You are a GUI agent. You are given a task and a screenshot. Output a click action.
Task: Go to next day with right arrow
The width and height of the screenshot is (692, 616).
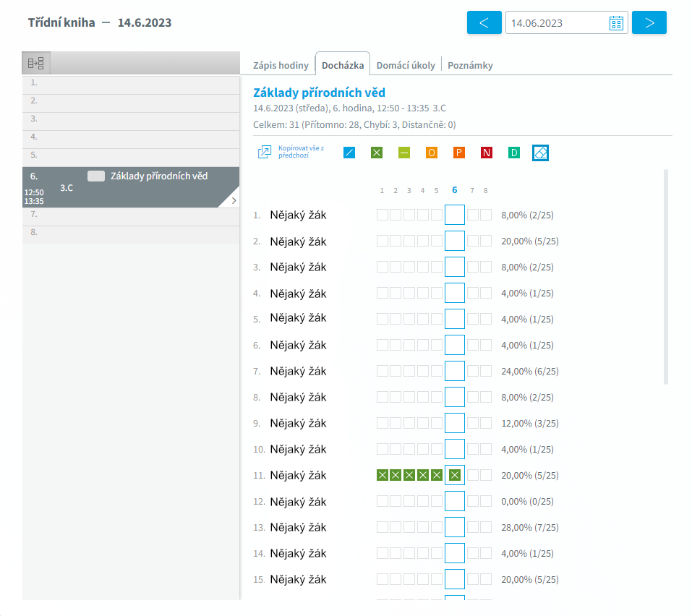(x=649, y=23)
